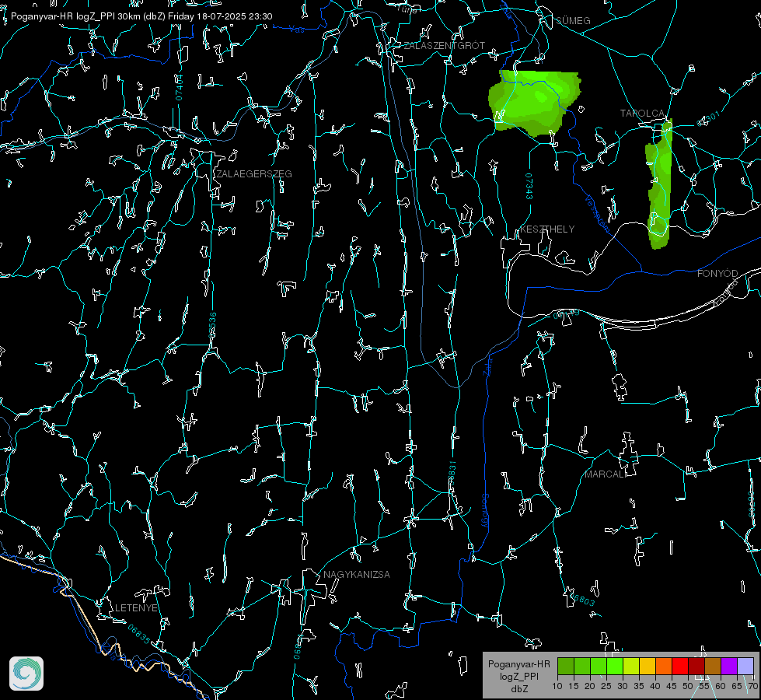Select the 20-25 dBZ green legend swatch
This screenshot has height=700, width=761.
[599, 666]
